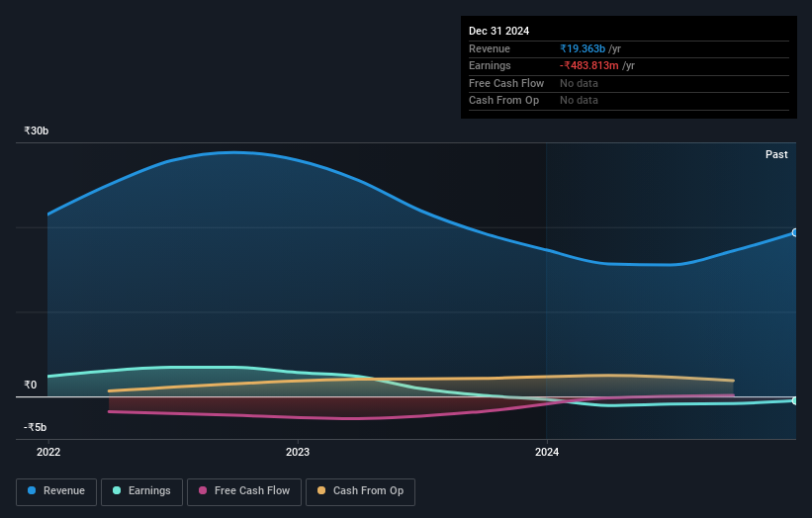The height and width of the screenshot is (518, 812).
Task: Click the 2022 x-axis label
Action: pos(48,452)
